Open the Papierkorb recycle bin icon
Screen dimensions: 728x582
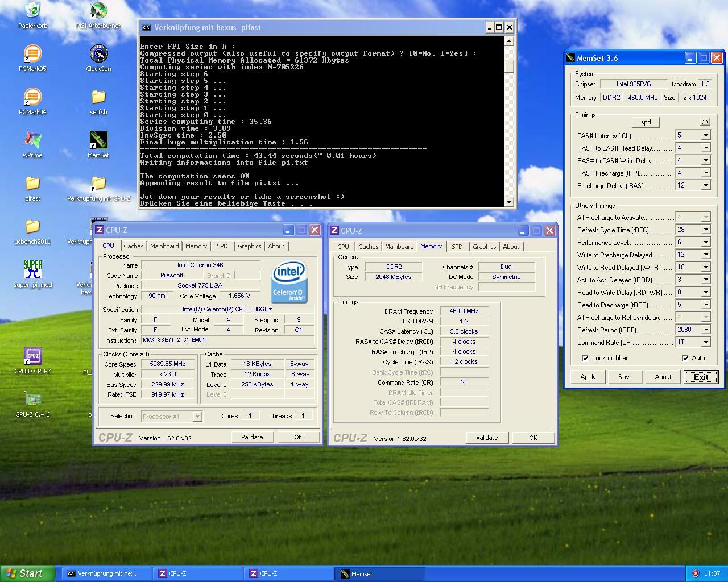[x=32, y=15]
